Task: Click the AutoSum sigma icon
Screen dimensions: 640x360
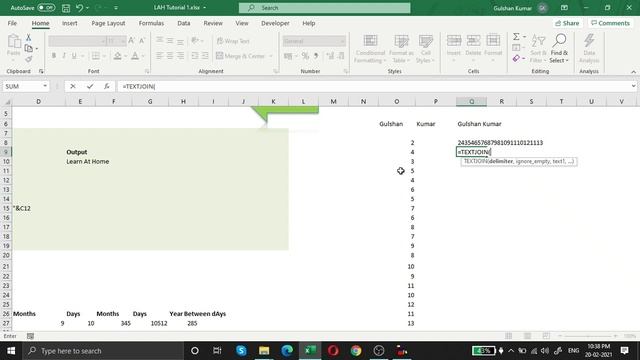Action: (x=516, y=37)
